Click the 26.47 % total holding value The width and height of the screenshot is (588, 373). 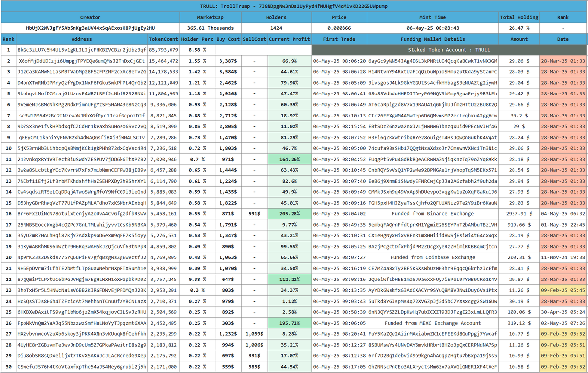click(x=519, y=28)
